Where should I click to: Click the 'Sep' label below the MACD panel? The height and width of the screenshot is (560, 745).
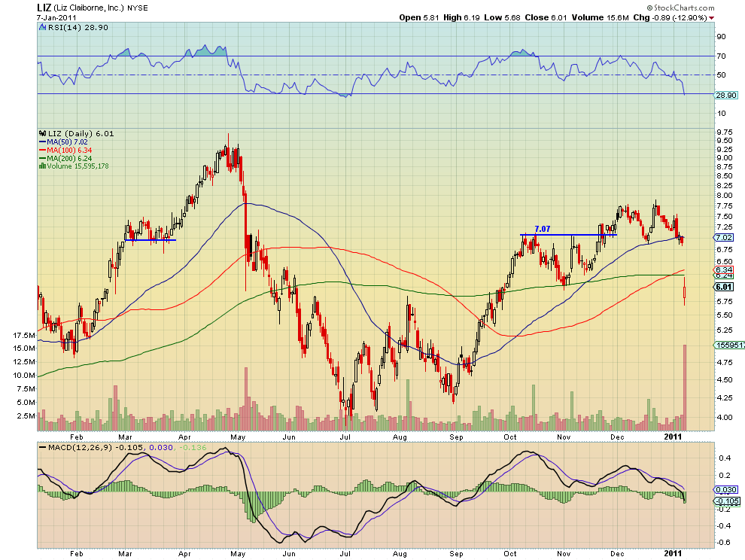456,554
